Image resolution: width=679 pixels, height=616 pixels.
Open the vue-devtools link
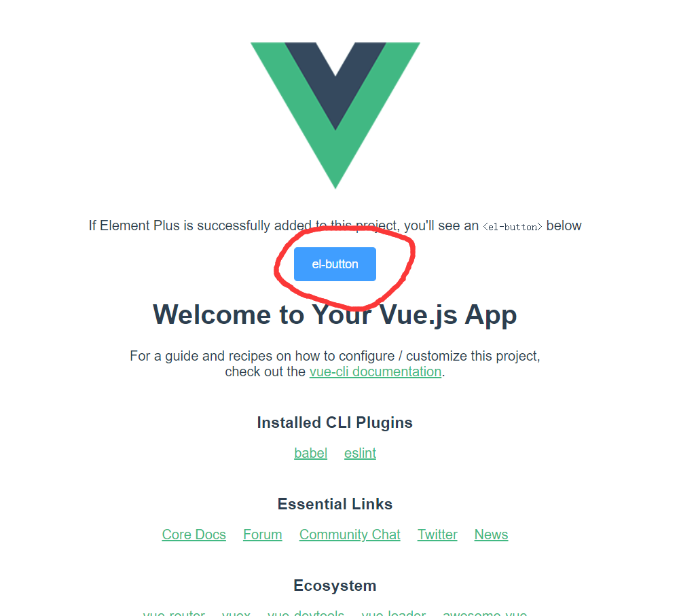point(306,613)
